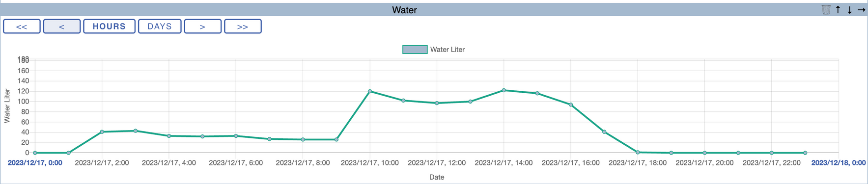The image size is (868, 184).
Task: Go to previous period with < button
Action: (x=62, y=26)
